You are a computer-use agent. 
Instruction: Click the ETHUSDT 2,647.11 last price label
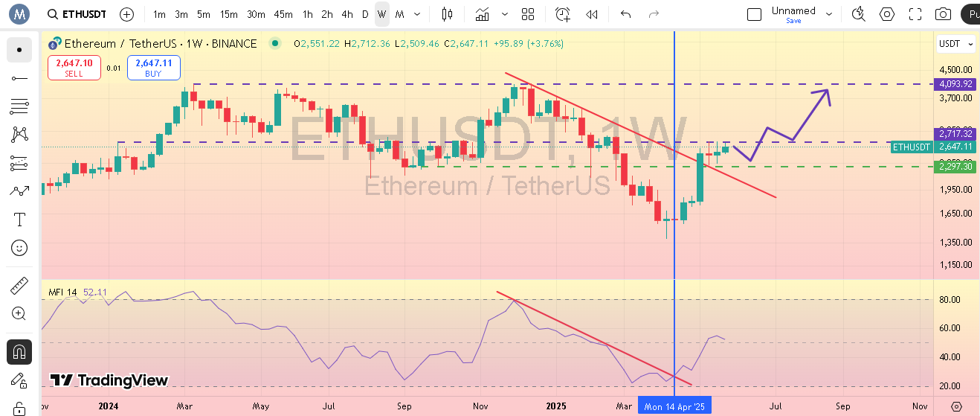pyautogui.click(x=934, y=147)
